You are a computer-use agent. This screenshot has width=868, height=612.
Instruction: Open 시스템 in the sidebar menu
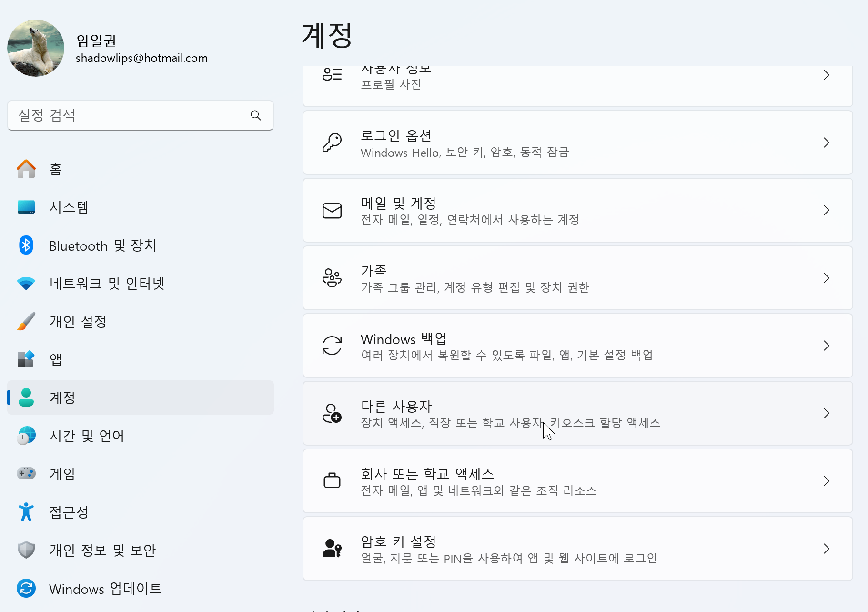[141, 207]
